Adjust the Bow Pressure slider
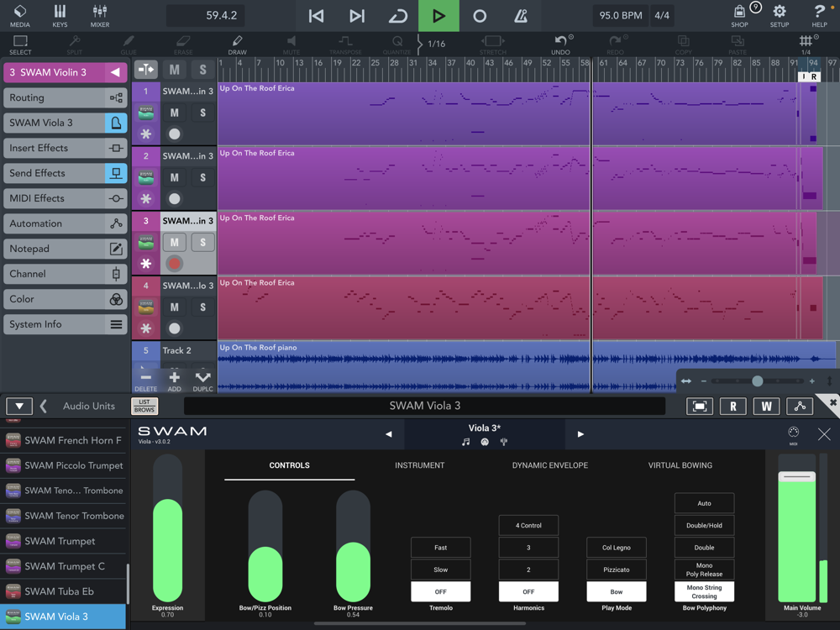Screen dimensions: 840x630 tap(353, 546)
